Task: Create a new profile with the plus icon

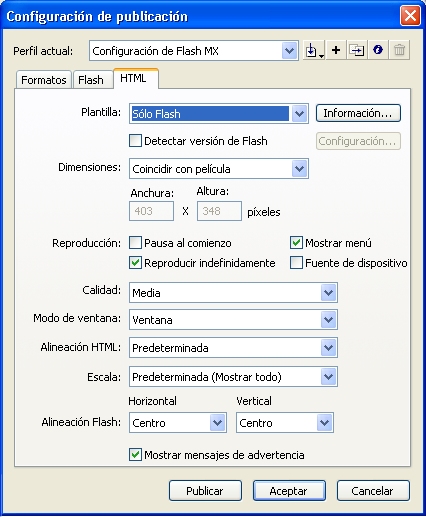Action: [336, 51]
